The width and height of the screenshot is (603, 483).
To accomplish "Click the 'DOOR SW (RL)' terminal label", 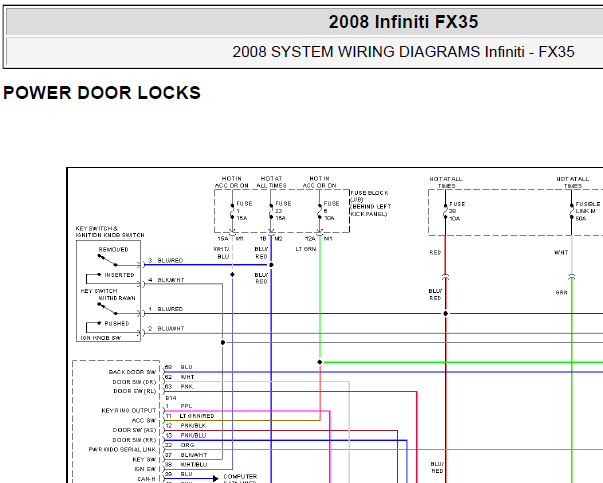I will (x=135, y=391).
